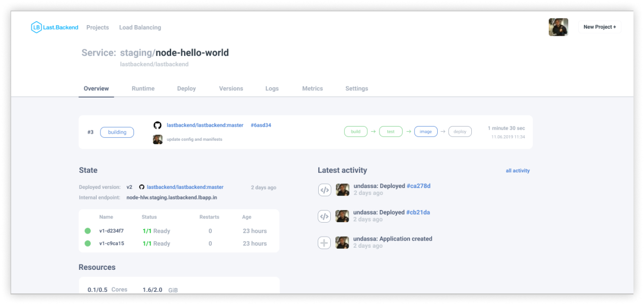Click code icon for Deployed #cb21da activity
The image size is (644, 305).
click(324, 216)
